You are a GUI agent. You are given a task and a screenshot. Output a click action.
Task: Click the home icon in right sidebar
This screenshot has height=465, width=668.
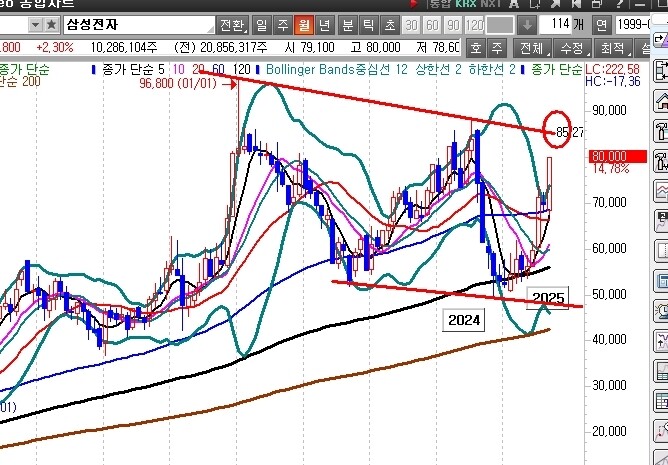[661, 101]
